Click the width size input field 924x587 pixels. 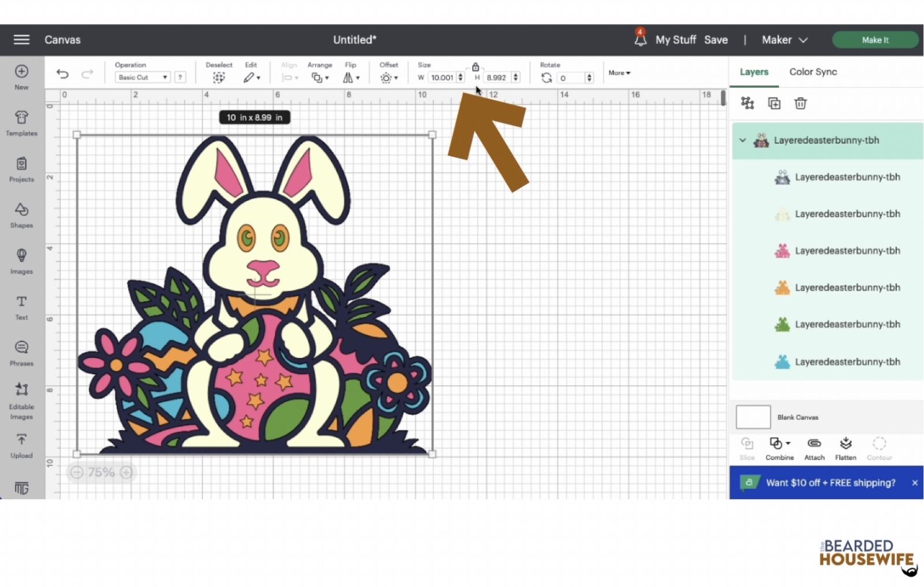442,78
